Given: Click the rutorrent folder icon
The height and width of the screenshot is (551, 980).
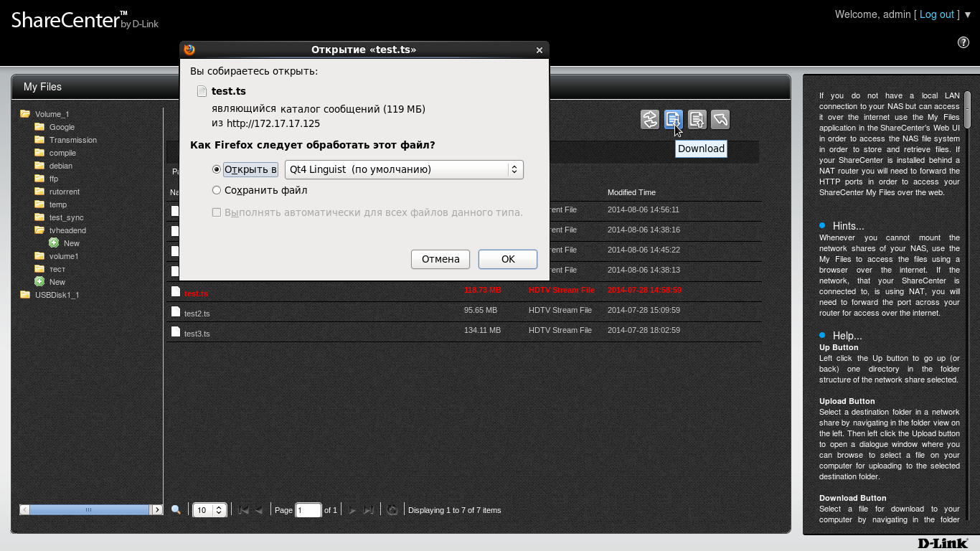Looking at the screenshot, I should pyautogui.click(x=39, y=191).
